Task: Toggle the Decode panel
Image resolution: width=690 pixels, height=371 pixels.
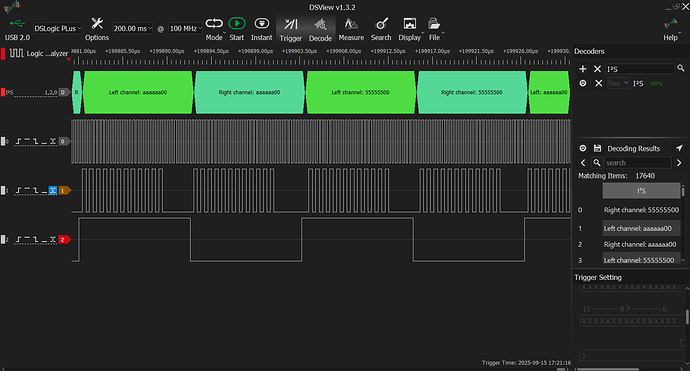Action: (x=320, y=29)
